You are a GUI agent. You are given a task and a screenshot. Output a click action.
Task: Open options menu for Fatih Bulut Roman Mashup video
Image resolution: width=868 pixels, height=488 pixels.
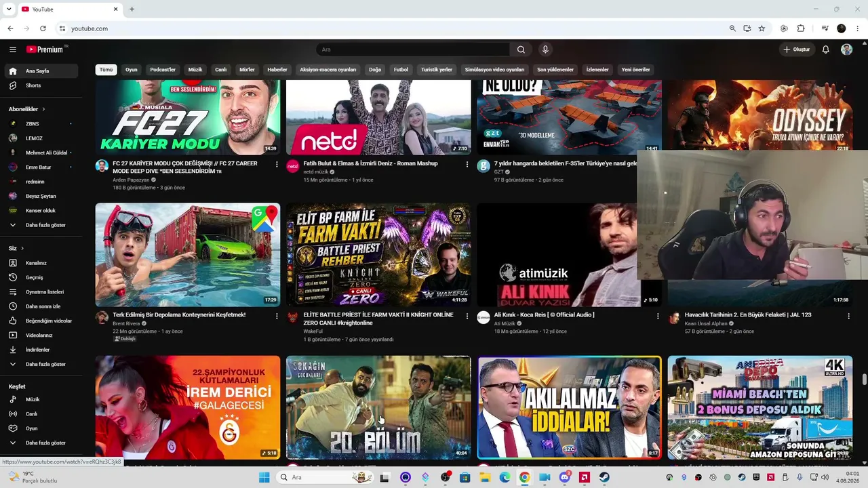click(x=467, y=164)
